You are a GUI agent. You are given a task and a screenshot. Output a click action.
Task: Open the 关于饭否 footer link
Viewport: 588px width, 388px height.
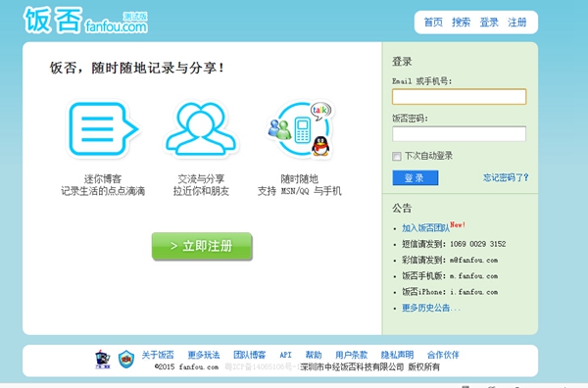[158, 355]
